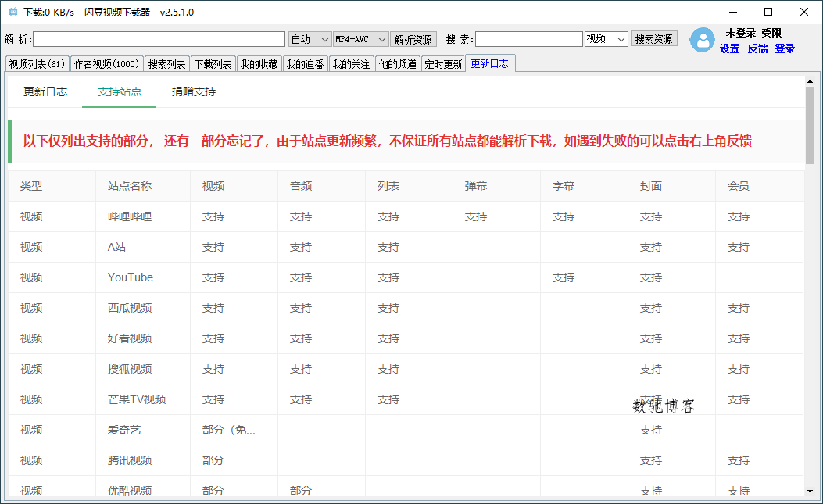Viewport: 823px width, 504px height.
Task: Click the user avatar icon
Action: 702,40
